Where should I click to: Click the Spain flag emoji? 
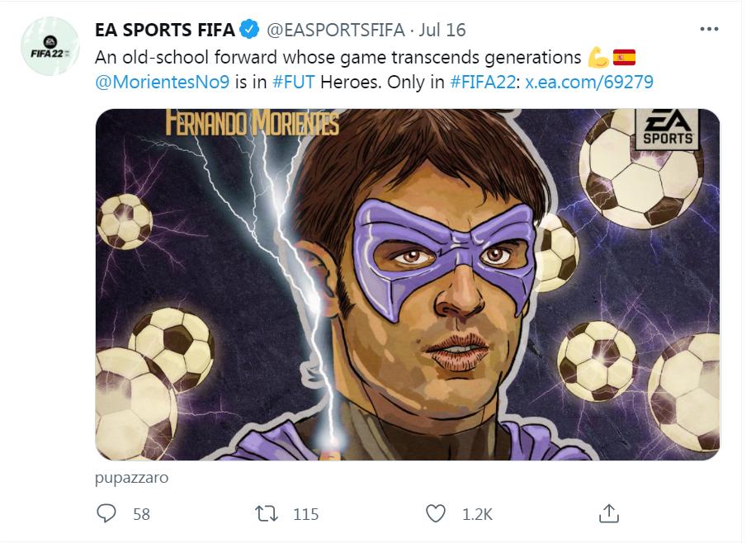[x=625, y=57]
